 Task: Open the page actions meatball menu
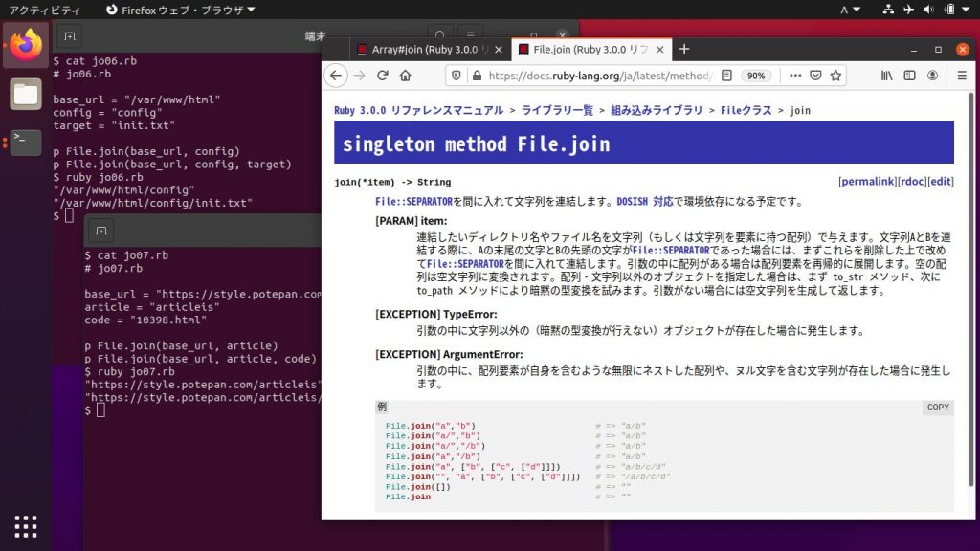click(795, 76)
